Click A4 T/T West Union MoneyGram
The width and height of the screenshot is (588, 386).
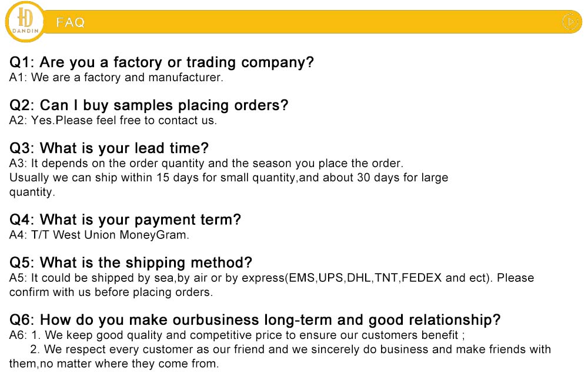coord(99,235)
